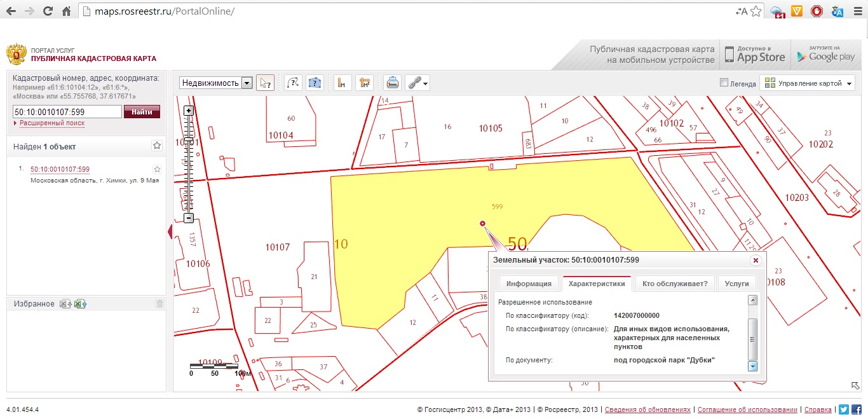Star the 50:10:0010107:599 result row

point(157,169)
